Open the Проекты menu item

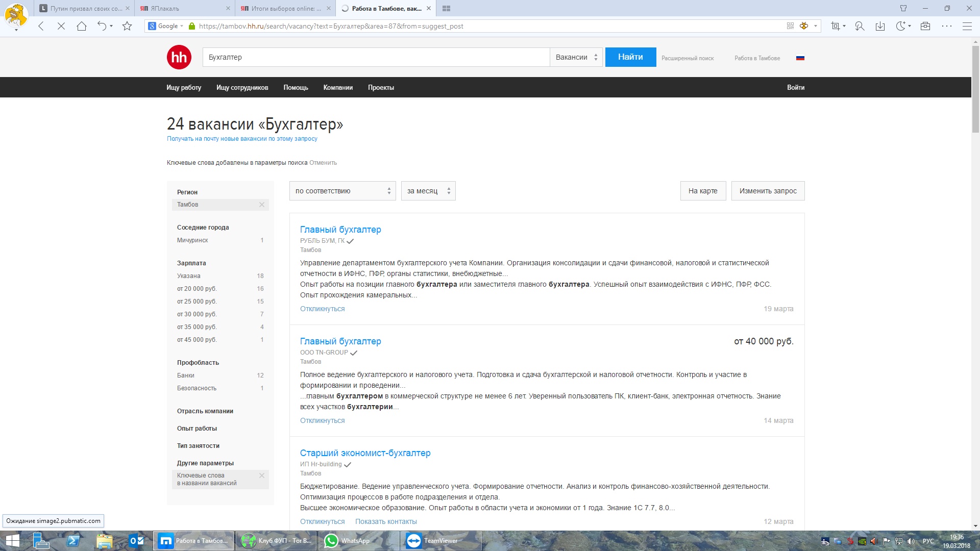[381, 88]
